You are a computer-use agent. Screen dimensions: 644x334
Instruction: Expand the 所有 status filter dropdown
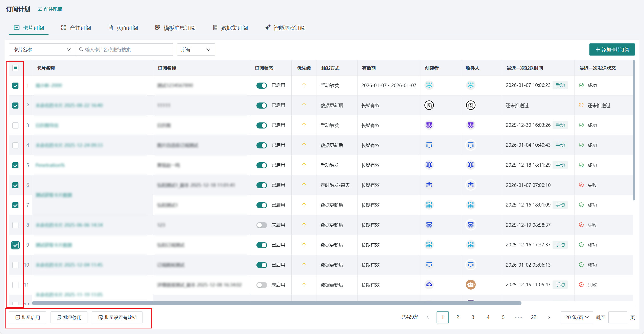[x=196, y=49]
